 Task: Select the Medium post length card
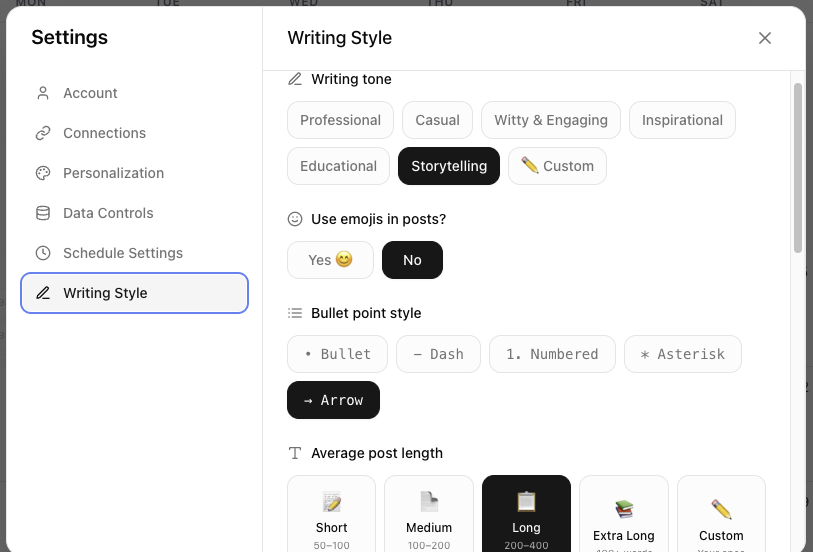(428, 513)
